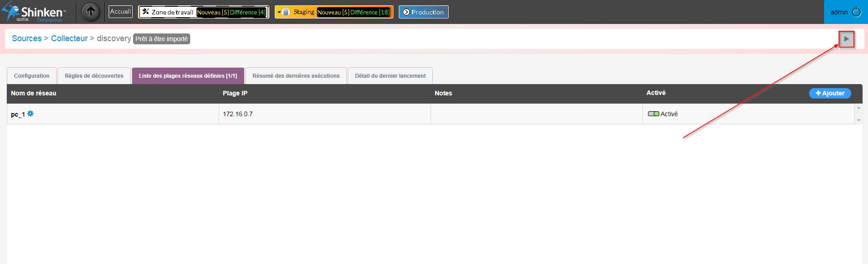Open settings gear next to pc_1
This screenshot has width=868, height=264.
(x=30, y=113)
